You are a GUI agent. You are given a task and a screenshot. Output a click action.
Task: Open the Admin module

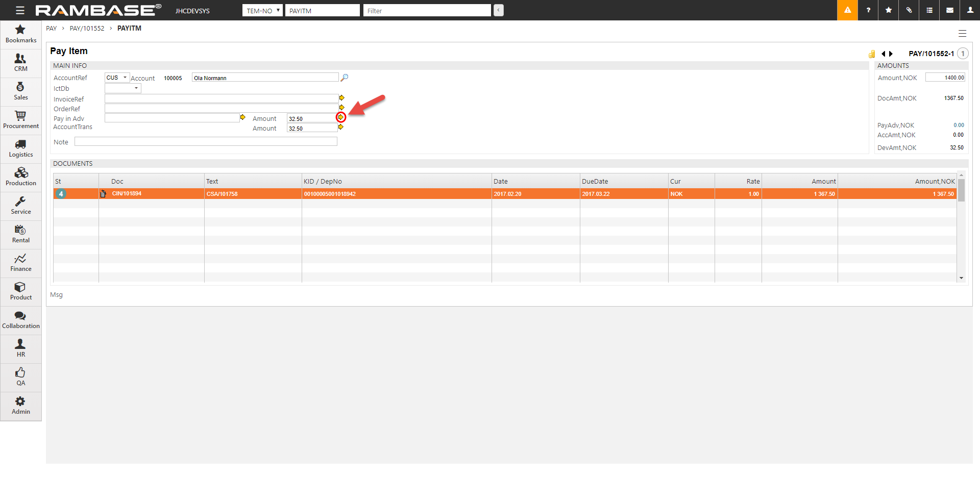tap(21, 406)
